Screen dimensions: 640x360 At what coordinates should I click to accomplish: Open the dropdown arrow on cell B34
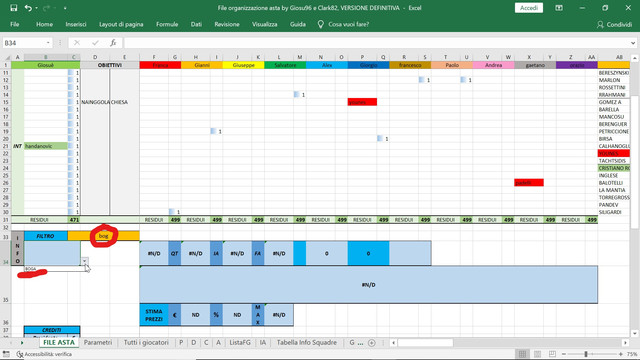(x=84, y=261)
